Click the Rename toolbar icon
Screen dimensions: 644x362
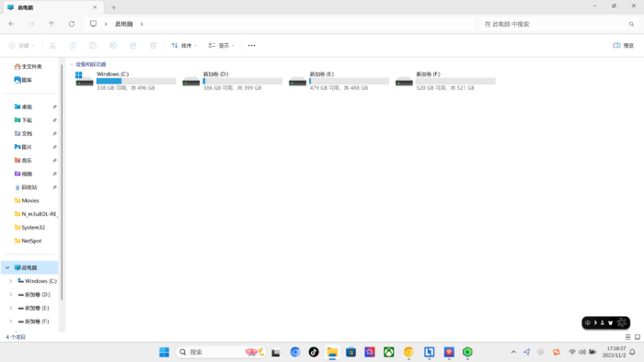(x=113, y=46)
